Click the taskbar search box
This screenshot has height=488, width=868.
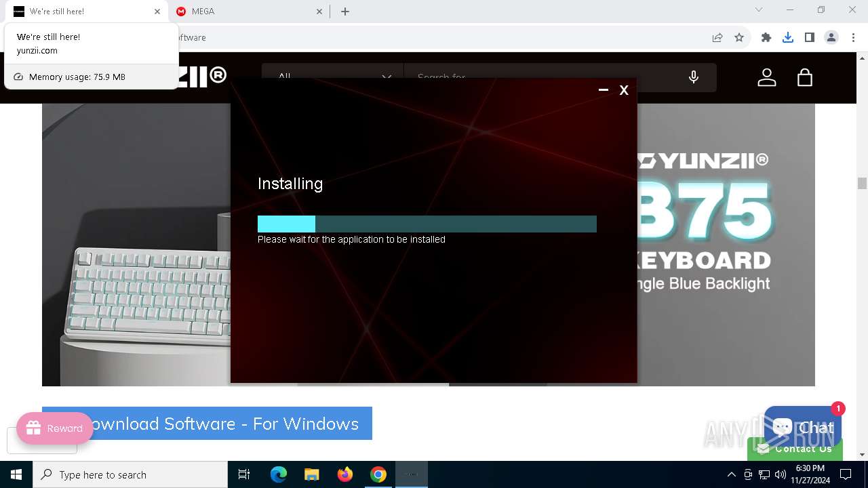click(x=130, y=474)
